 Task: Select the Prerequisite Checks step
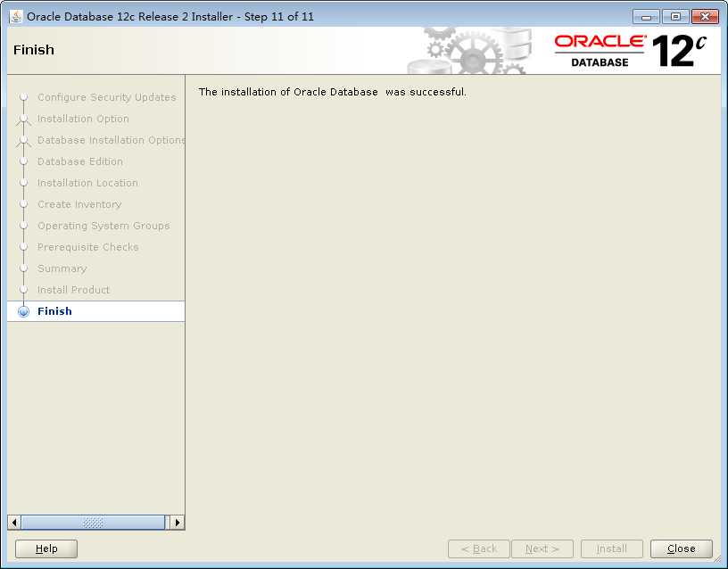pos(87,246)
